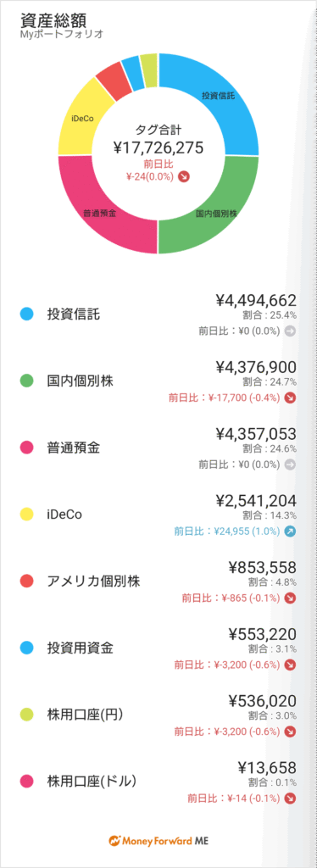Click the gray arrow icon in 投資信託 row

point(290,331)
